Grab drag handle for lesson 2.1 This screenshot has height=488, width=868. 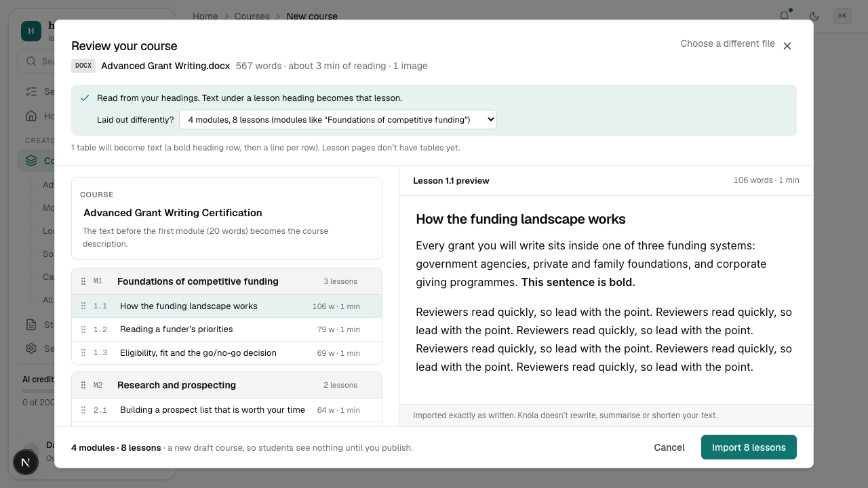(83, 410)
